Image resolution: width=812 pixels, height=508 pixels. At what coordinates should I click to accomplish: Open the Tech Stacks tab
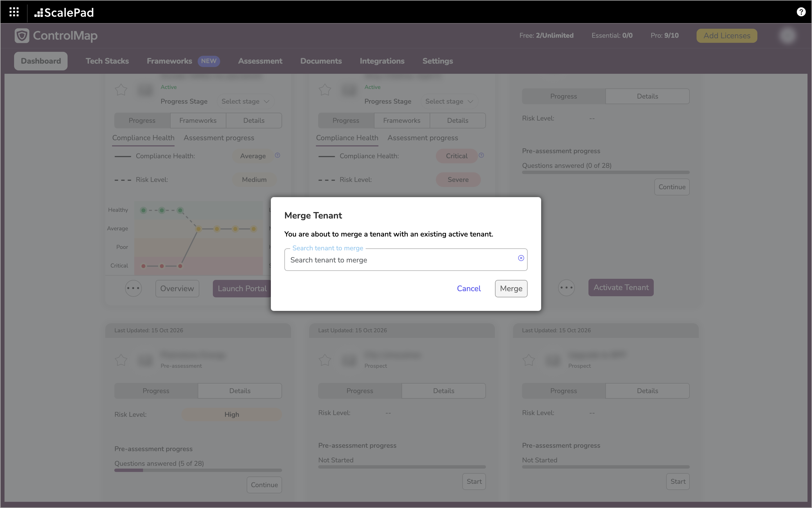pyautogui.click(x=107, y=61)
